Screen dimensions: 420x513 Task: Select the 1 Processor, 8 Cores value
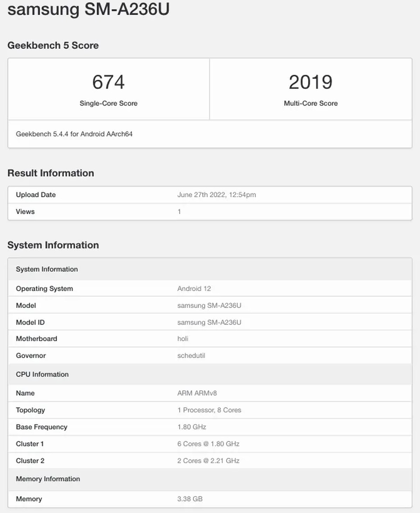(209, 410)
